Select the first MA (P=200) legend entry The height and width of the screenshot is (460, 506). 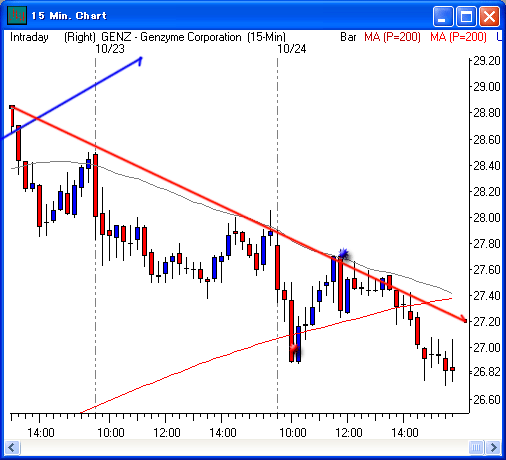click(x=392, y=37)
